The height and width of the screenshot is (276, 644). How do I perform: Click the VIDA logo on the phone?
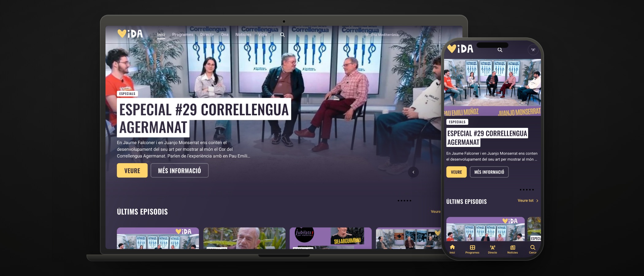coord(460,49)
